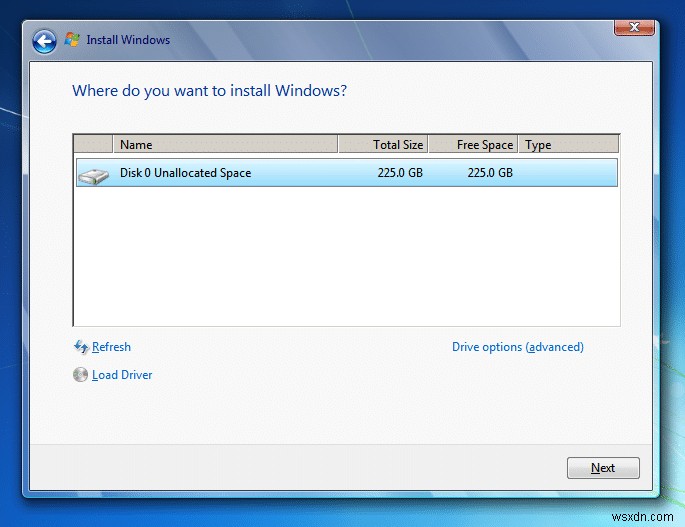Go back using the blue arrow button
Viewport: 685px width, 527px height.
click(44, 42)
